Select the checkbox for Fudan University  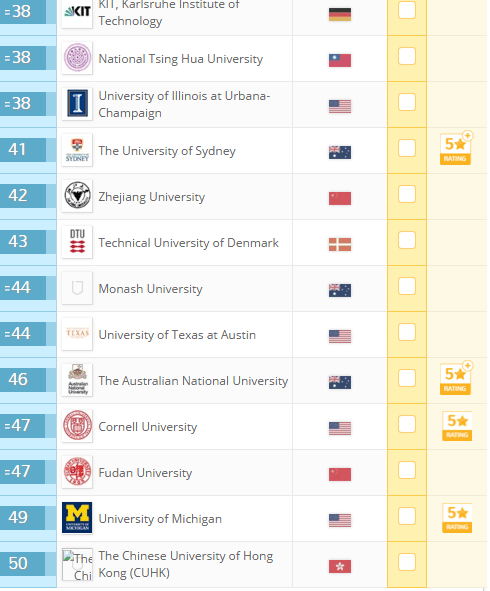pos(407,470)
